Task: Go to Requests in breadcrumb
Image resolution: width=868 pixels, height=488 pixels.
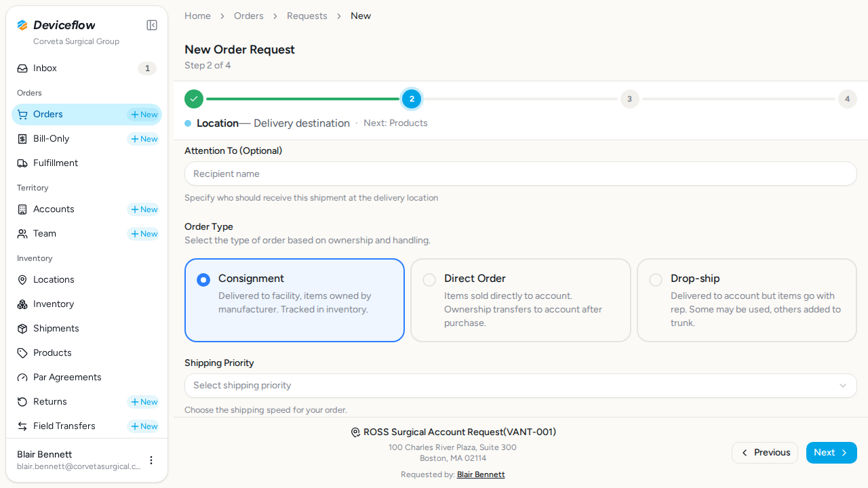Action: (x=307, y=16)
